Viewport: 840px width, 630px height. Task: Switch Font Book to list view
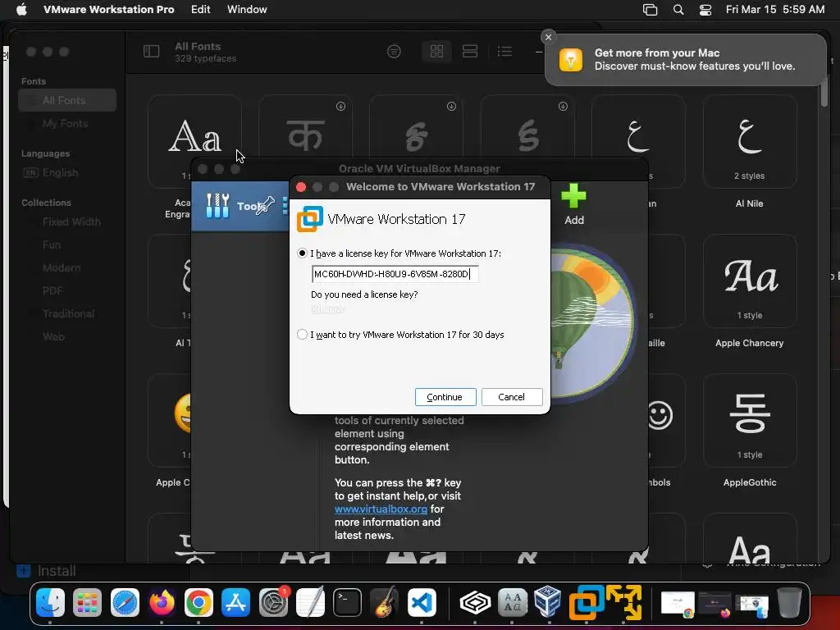504,52
